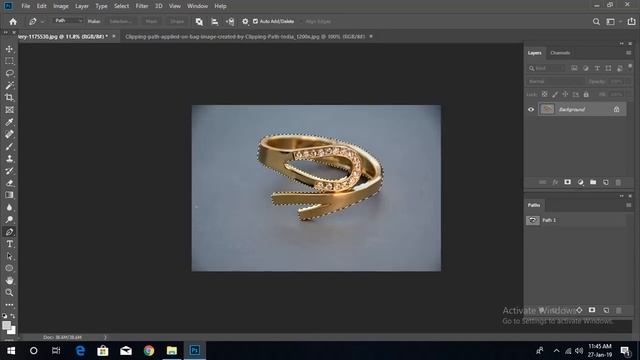Select the Lasso tool
Image resolution: width=640 pixels, height=360 pixels.
9,73
